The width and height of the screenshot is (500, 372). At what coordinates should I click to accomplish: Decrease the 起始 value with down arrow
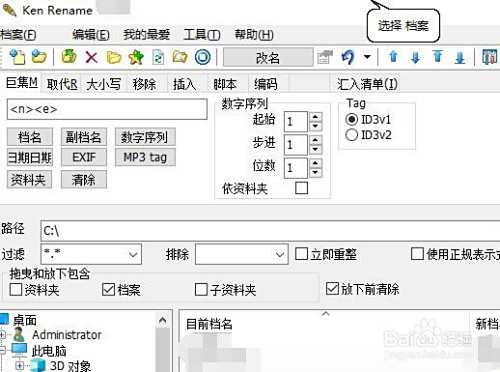tap(315, 126)
